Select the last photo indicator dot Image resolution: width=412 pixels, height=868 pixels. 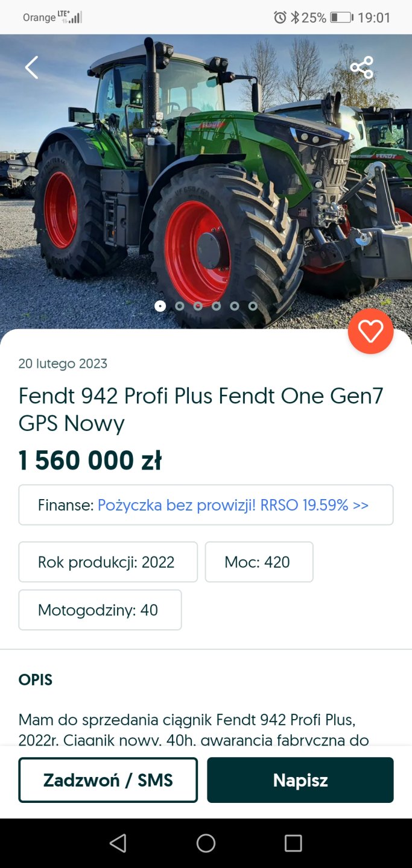click(x=253, y=306)
